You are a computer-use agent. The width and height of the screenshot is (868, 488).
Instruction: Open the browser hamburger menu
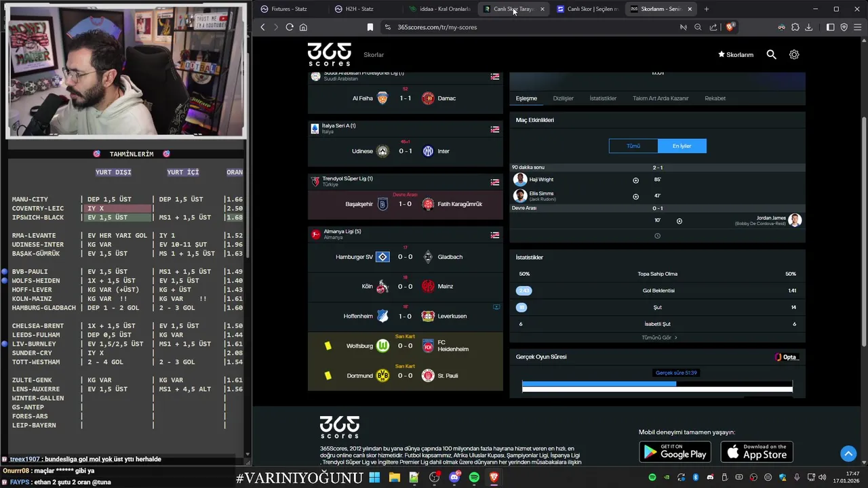click(858, 27)
